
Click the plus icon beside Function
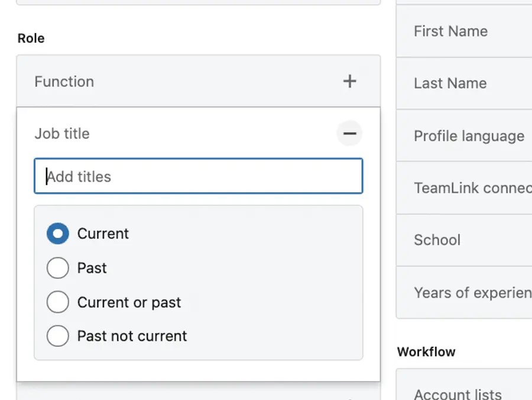coord(349,81)
